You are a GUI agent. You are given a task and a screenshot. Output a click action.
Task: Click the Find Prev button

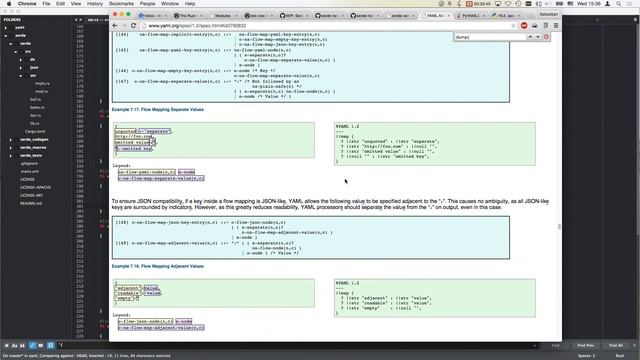586,345
